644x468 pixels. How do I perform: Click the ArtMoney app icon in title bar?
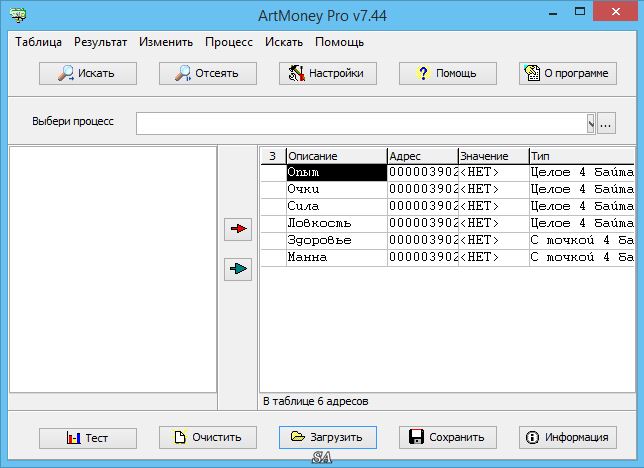pos(18,15)
